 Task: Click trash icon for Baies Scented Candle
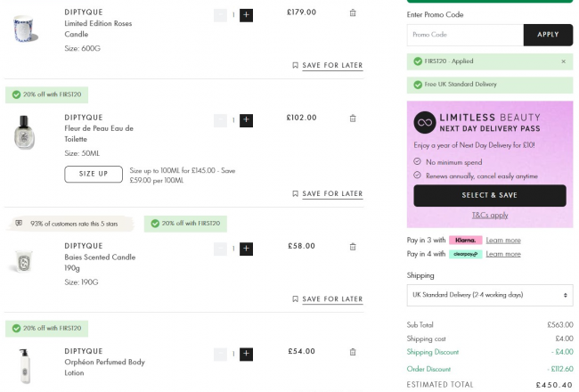(353, 246)
